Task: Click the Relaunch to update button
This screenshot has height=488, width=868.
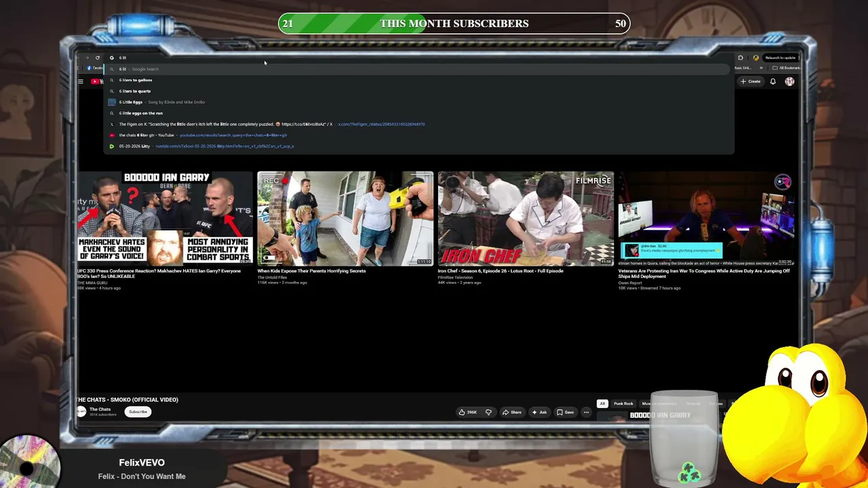Action: click(x=779, y=58)
